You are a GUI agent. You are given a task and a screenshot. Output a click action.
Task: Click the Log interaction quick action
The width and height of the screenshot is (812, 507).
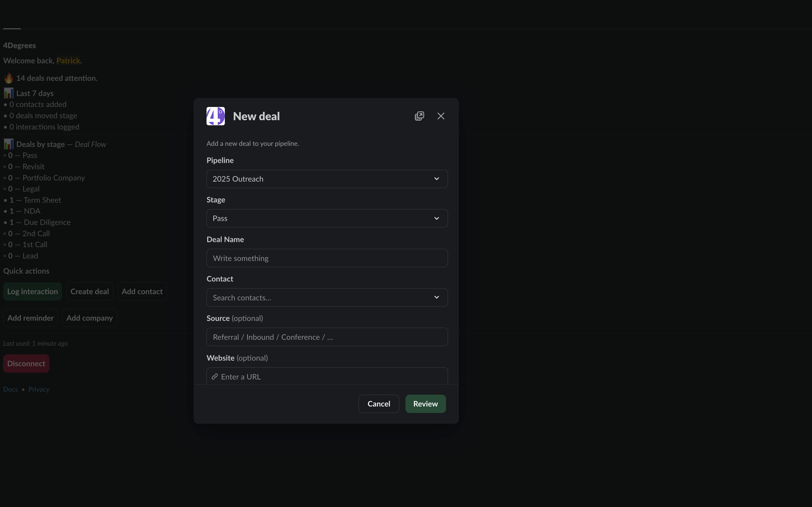(x=33, y=291)
